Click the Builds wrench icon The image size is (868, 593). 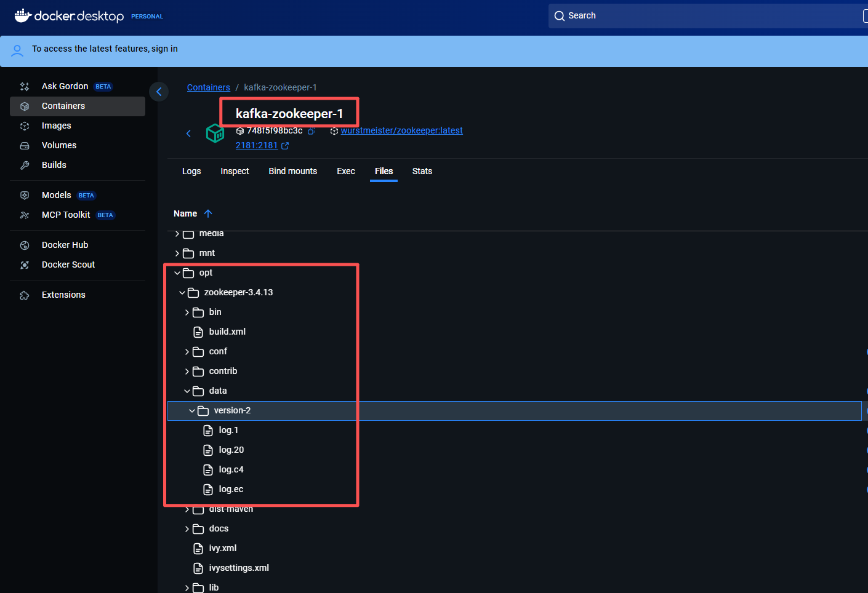tap(25, 165)
